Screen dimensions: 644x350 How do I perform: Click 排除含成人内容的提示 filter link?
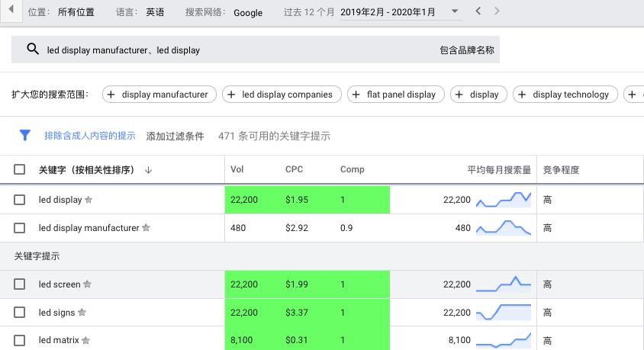pyautogui.click(x=90, y=136)
